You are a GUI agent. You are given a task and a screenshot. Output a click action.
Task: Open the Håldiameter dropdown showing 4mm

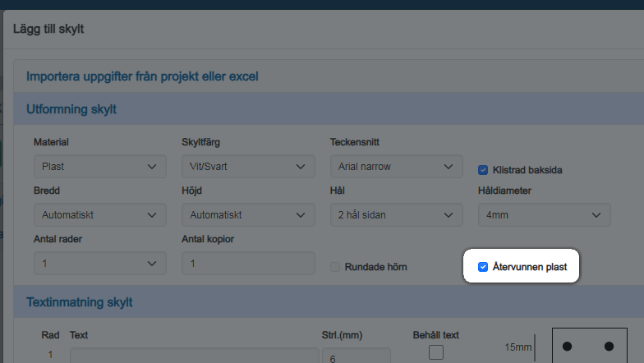[544, 215]
